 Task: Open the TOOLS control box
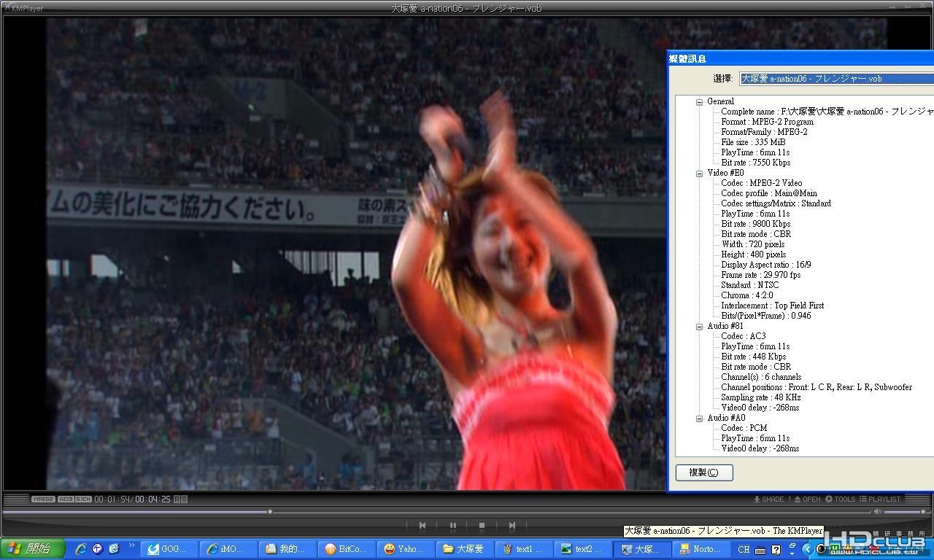841,499
